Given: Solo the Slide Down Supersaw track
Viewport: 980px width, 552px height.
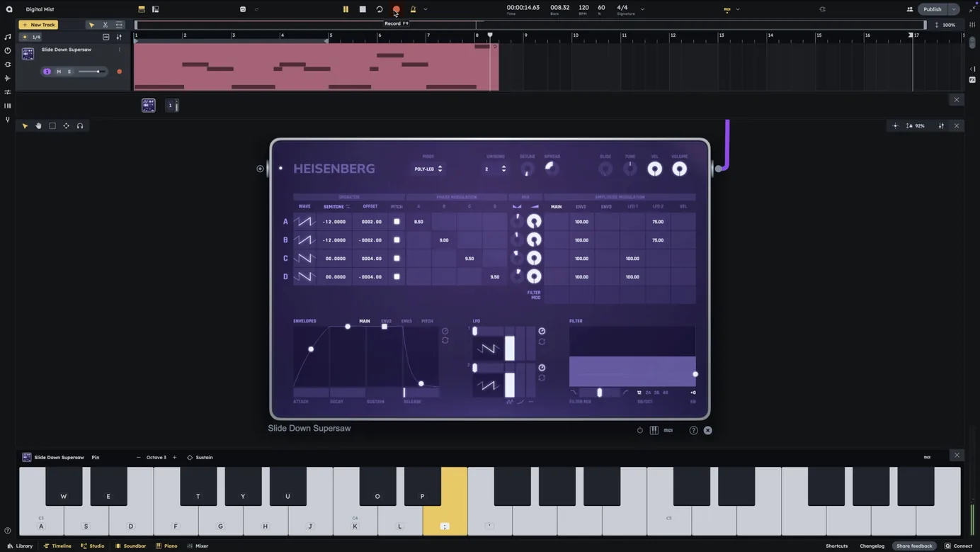Looking at the screenshot, I should pyautogui.click(x=69, y=72).
